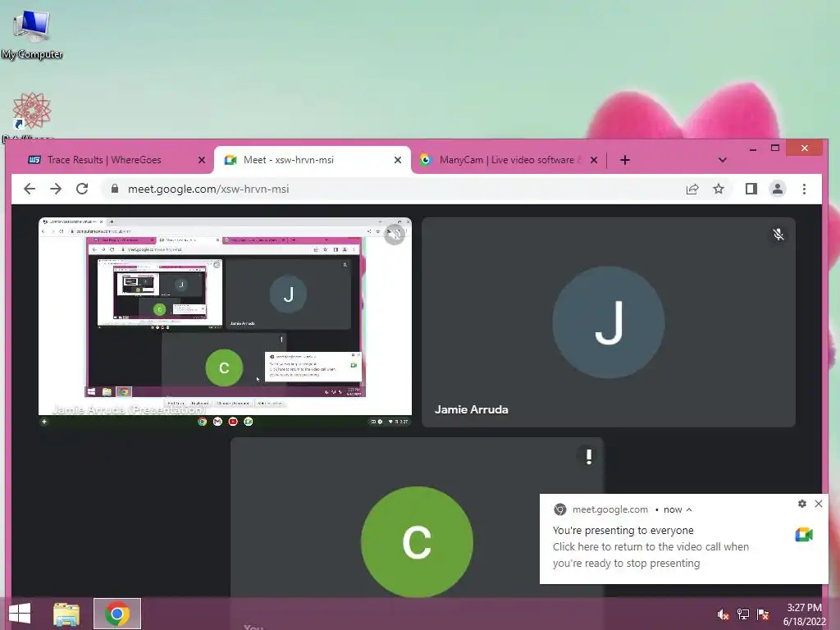The height and width of the screenshot is (630, 840).
Task: Dismiss the meet.google.com notification
Action: 819,504
